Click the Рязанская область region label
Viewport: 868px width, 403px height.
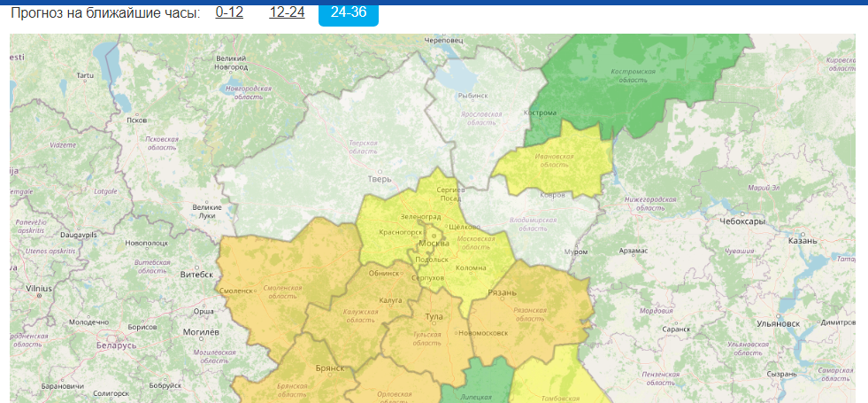tap(530, 314)
